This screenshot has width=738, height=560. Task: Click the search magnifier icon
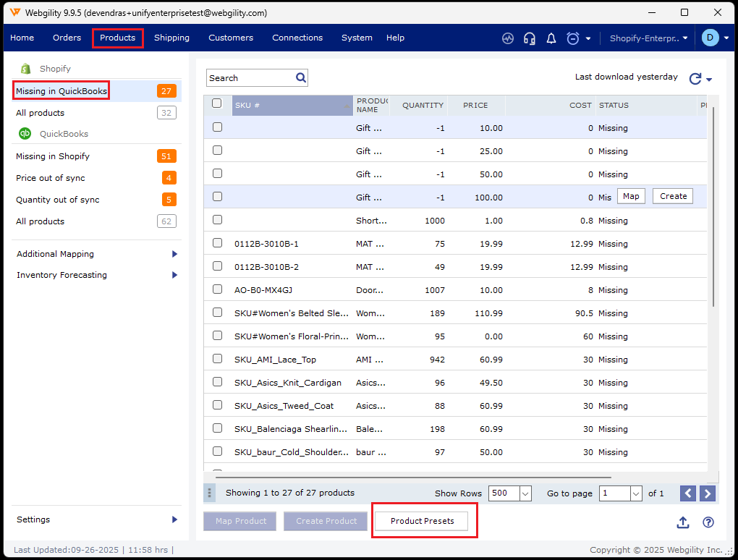click(x=301, y=77)
